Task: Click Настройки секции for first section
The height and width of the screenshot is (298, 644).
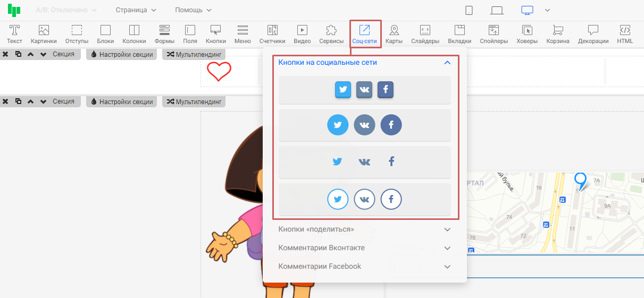Action: pos(122,55)
